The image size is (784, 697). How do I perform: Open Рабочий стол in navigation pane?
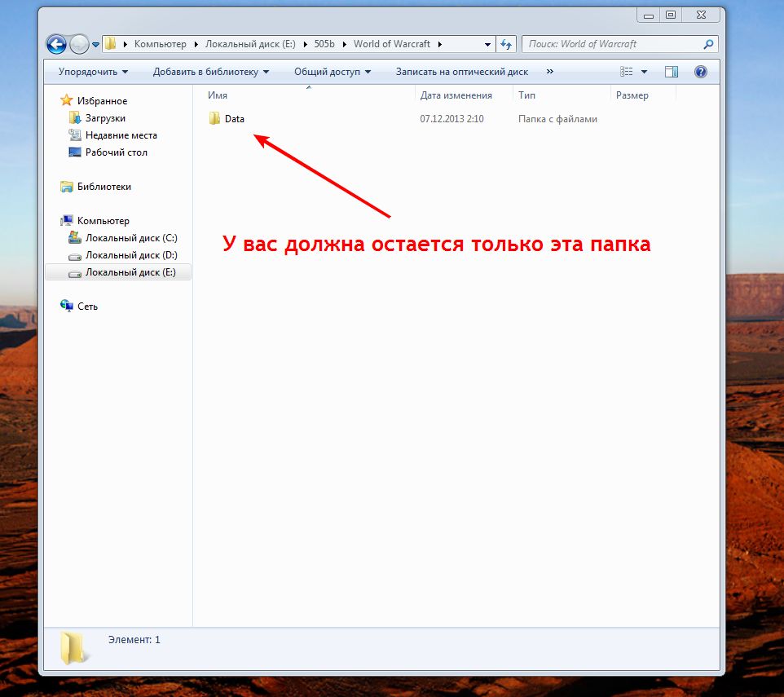[x=116, y=152]
